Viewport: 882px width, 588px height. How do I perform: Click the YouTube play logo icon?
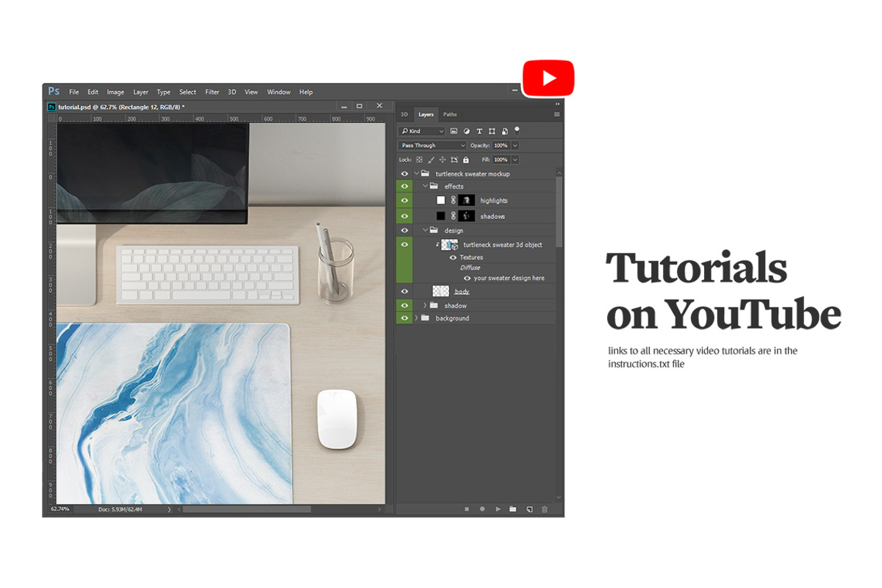pos(548,78)
